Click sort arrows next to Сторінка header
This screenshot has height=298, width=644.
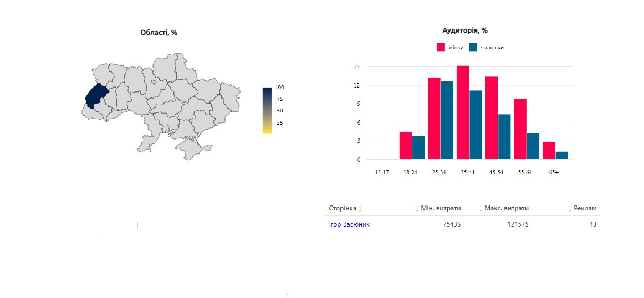[360, 209]
